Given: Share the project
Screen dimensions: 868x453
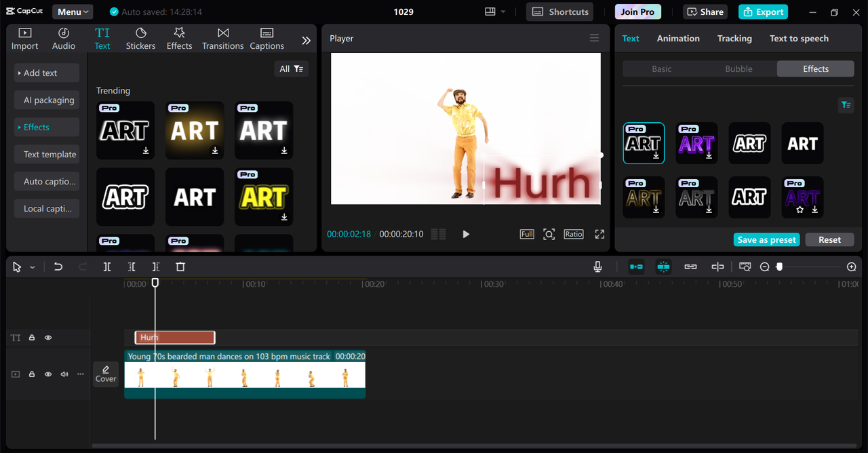Looking at the screenshot, I should click(705, 12).
